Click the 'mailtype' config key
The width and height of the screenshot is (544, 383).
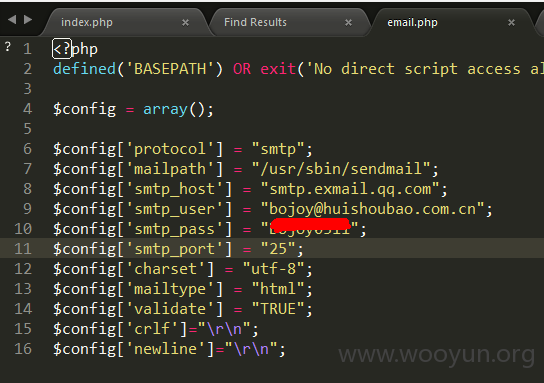coord(170,289)
